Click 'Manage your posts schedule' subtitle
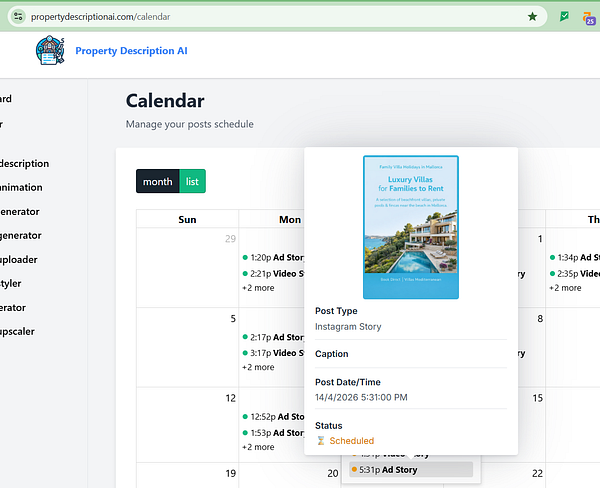 coord(190,124)
